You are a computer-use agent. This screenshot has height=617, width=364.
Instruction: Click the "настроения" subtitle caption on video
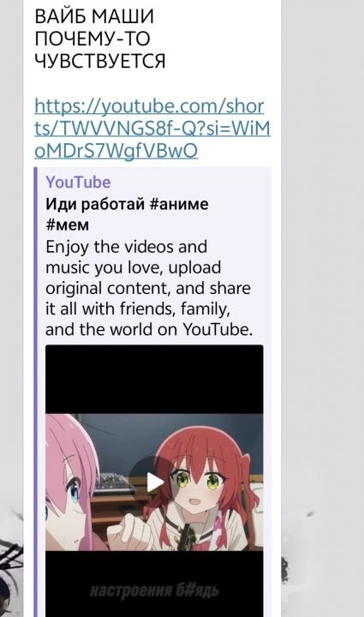(154, 590)
